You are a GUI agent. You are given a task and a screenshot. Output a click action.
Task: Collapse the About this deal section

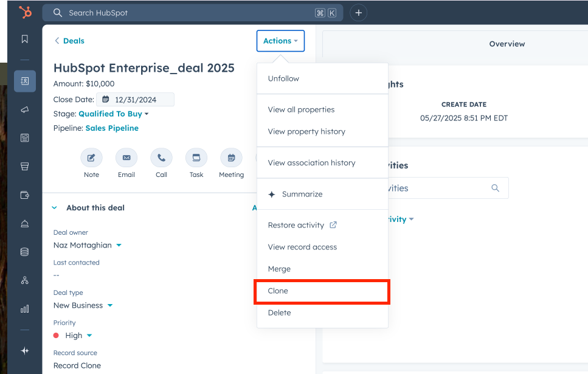54,207
